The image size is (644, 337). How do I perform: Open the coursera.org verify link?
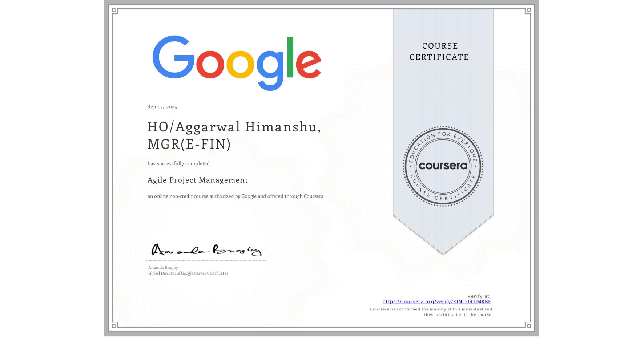coord(436,301)
